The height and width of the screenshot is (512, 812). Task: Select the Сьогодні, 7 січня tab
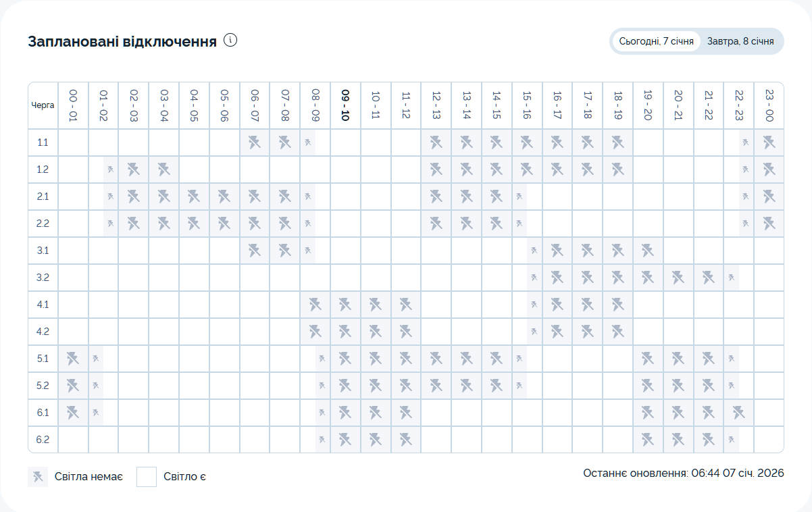[656, 41]
